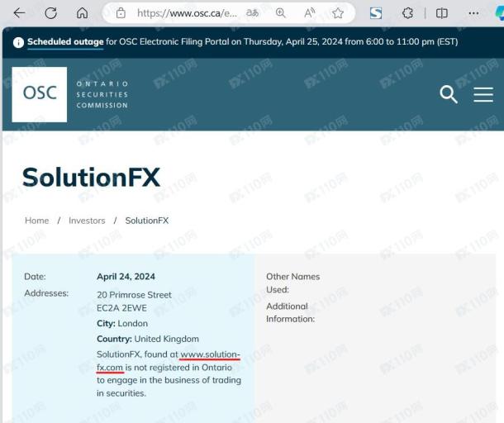Open browser settings and more menu
Screen dimensions: 504x423
click(x=473, y=13)
